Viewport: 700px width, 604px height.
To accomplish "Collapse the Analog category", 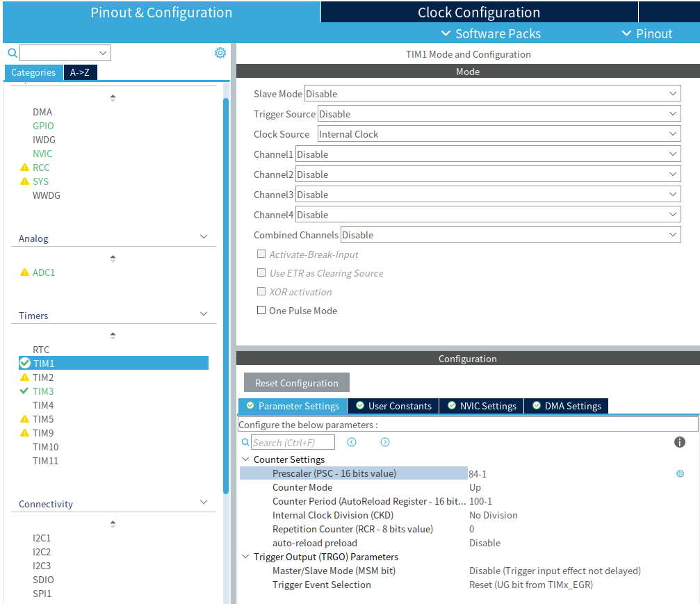I will tap(204, 236).
